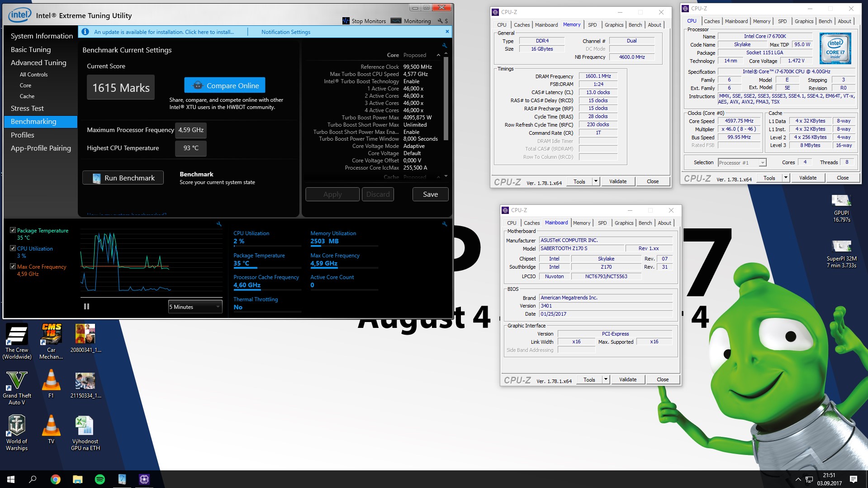Open Chrome from the taskbar
Screen dimensions: 868x488
click(55, 479)
